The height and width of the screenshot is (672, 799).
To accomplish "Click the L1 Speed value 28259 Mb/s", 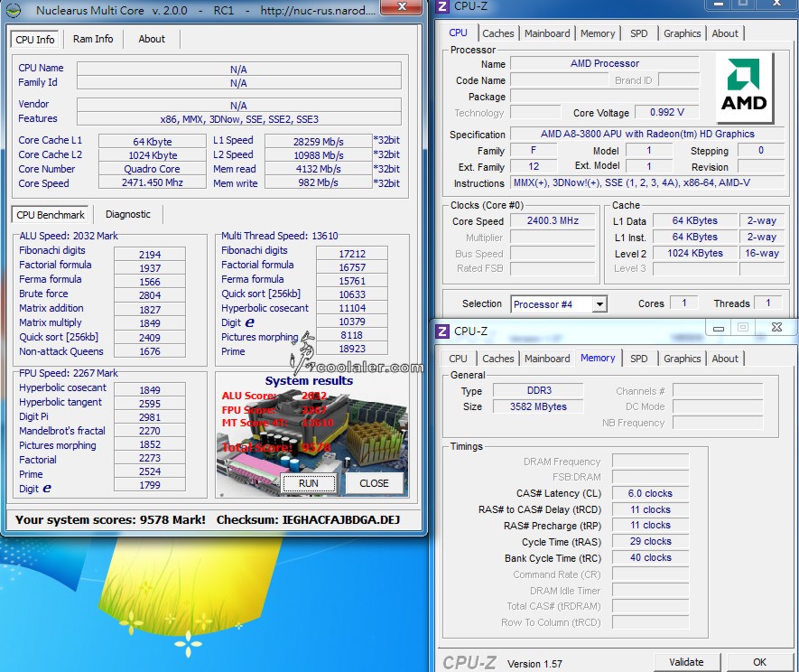I will [x=319, y=141].
